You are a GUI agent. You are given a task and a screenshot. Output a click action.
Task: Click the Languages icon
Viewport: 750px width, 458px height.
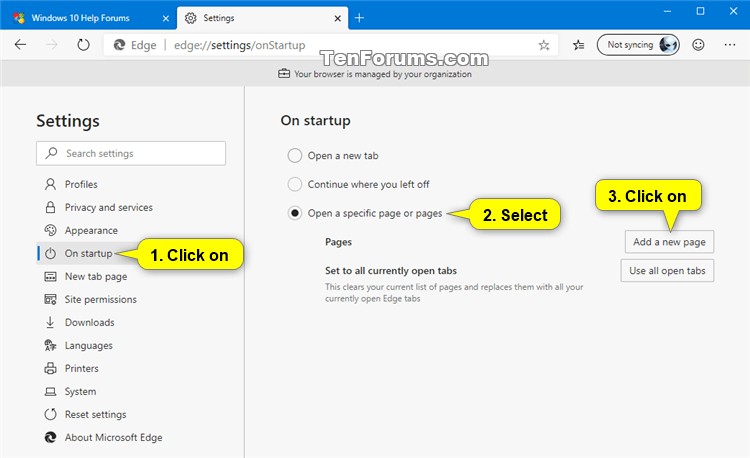tap(50, 345)
